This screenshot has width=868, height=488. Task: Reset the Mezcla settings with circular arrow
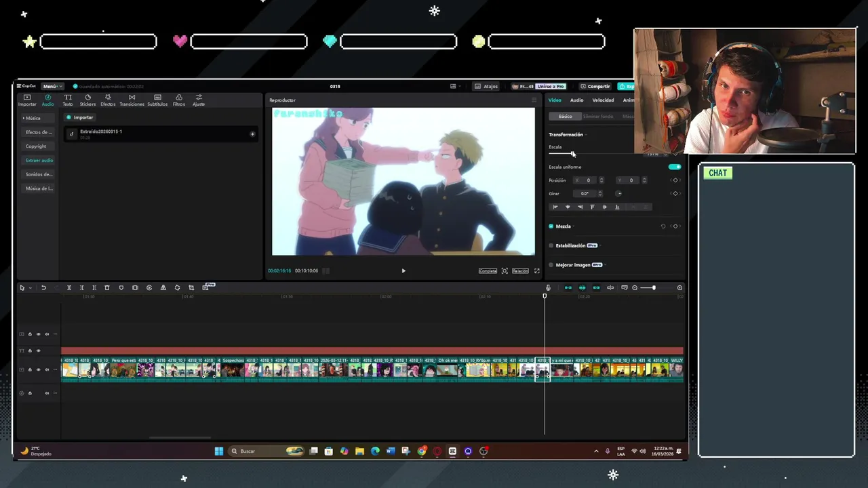coord(663,226)
